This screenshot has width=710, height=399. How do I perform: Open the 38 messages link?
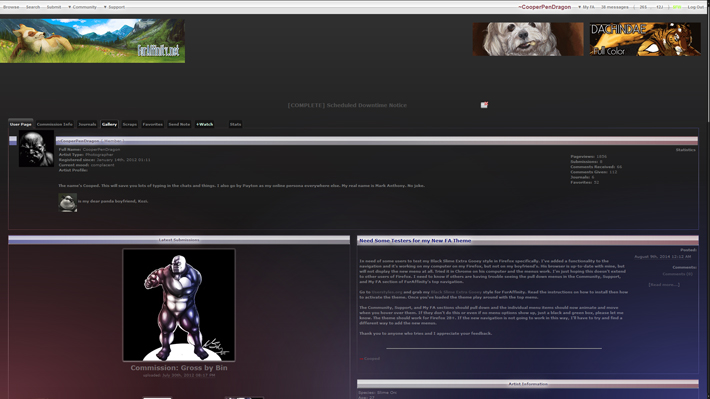(614, 7)
